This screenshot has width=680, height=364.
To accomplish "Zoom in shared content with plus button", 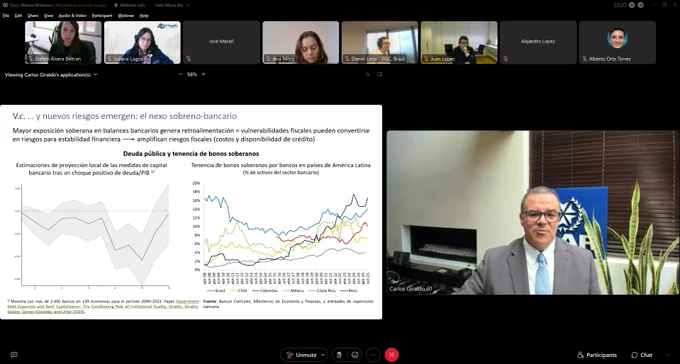I will tap(203, 74).
